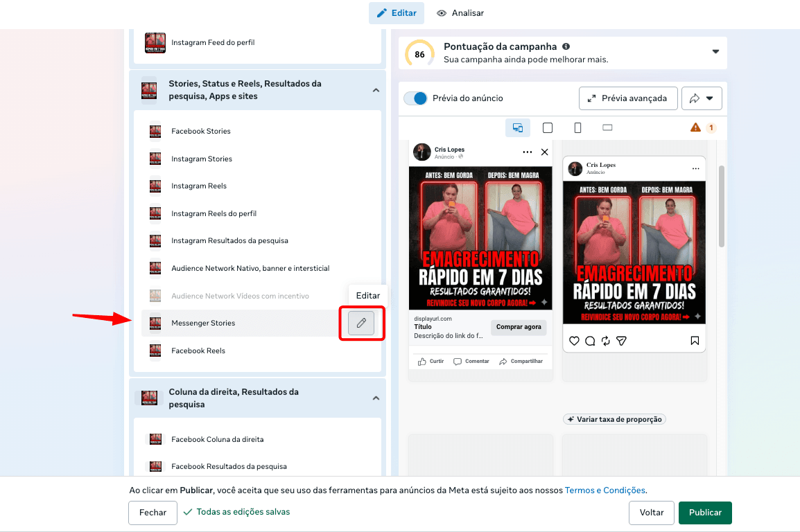This screenshot has width=800, height=532.
Task: Toggle the Prévia do anúncio switch
Action: click(415, 98)
